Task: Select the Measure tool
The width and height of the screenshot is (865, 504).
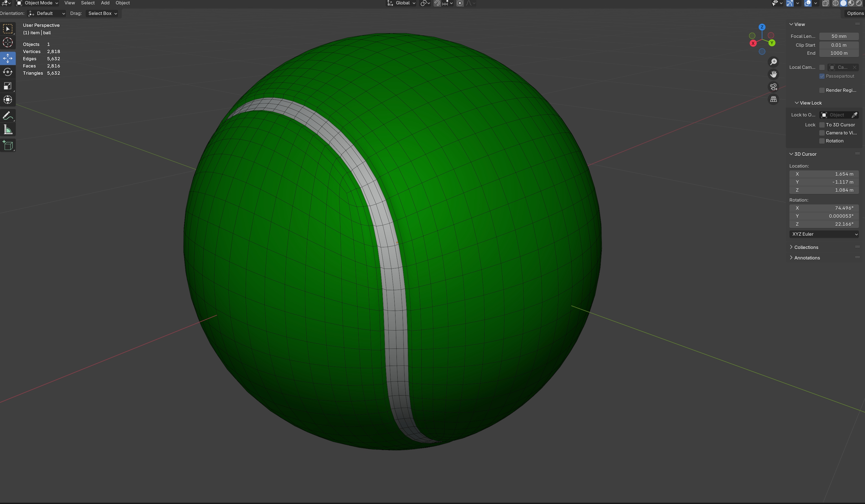Action: pos(7,130)
